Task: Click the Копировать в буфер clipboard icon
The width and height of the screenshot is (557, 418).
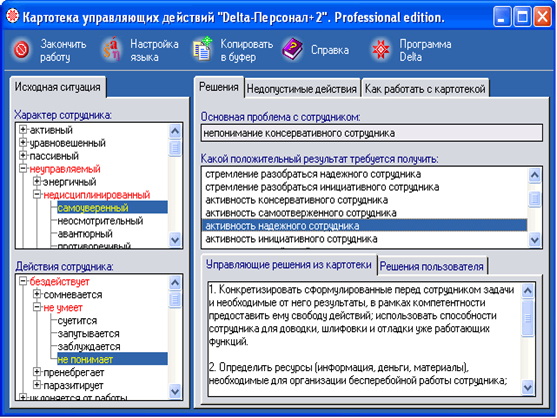Action: click(x=202, y=49)
